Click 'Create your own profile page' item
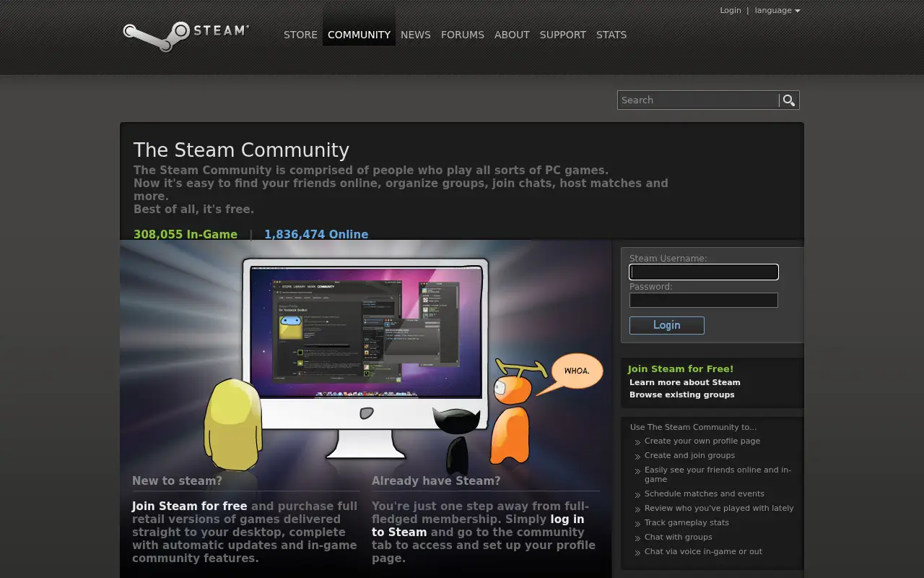 [702, 441]
